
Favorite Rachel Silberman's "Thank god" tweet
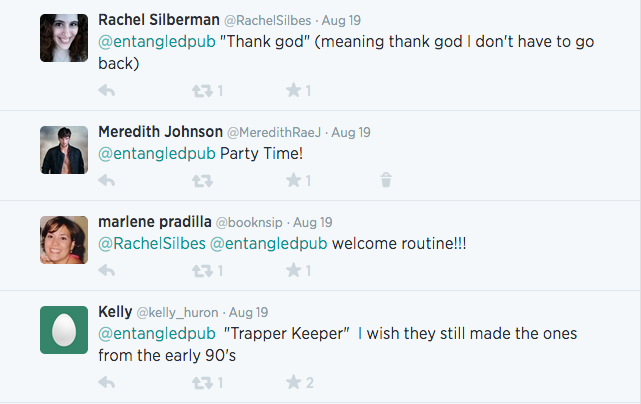pyautogui.click(x=293, y=91)
